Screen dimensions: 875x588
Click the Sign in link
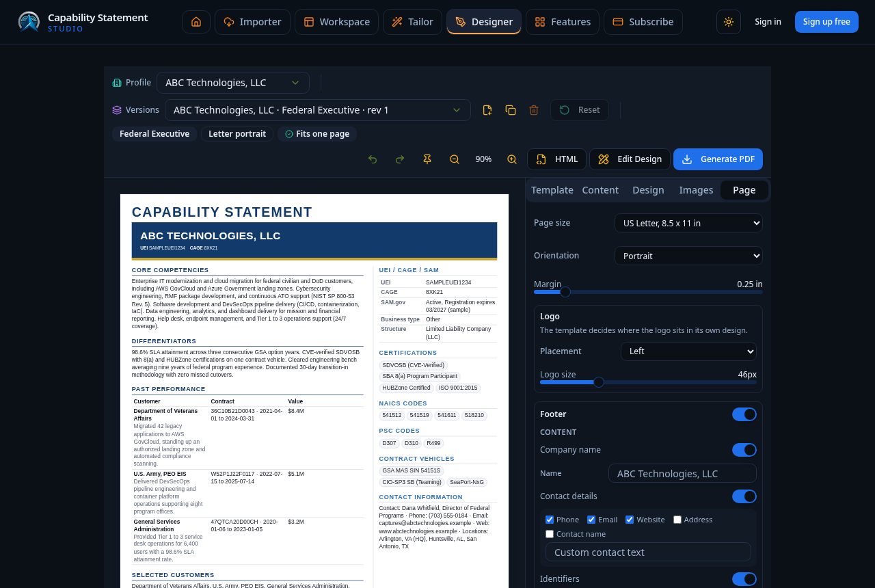[x=768, y=22]
